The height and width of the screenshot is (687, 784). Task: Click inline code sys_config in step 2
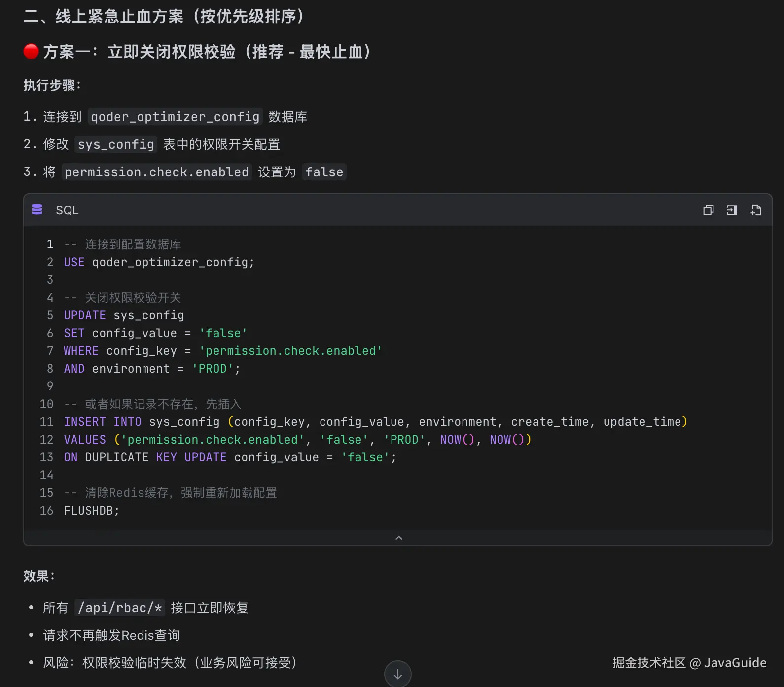point(116,144)
